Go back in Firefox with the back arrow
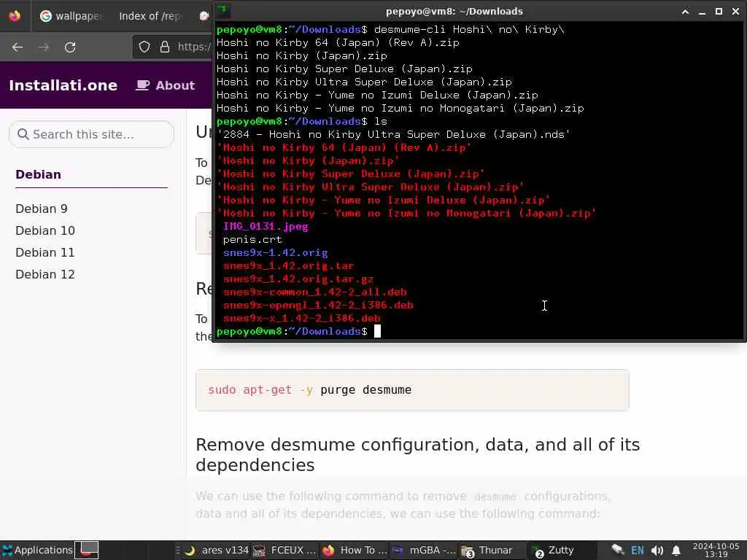This screenshot has width=747, height=560. (18, 47)
